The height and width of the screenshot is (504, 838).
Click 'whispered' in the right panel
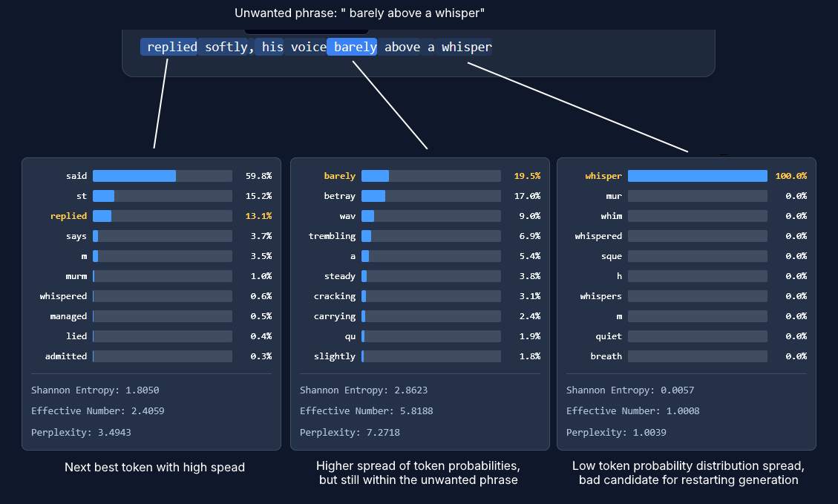coord(598,236)
